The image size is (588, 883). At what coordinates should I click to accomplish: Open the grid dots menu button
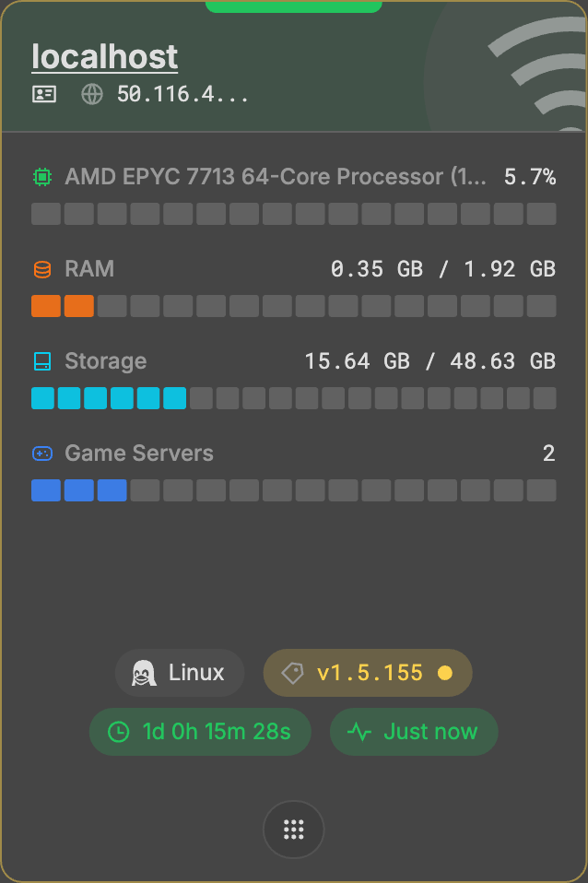click(x=294, y=830)
